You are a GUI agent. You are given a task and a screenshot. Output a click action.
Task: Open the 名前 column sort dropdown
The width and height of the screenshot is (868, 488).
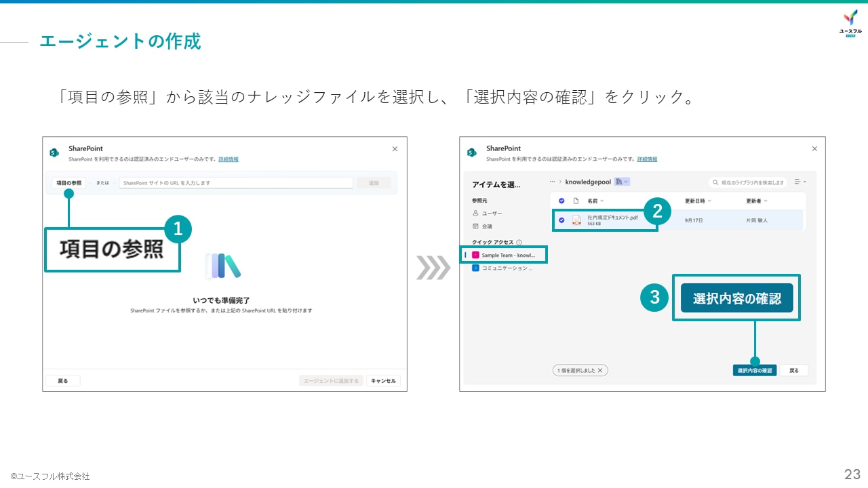pos(601,201)
